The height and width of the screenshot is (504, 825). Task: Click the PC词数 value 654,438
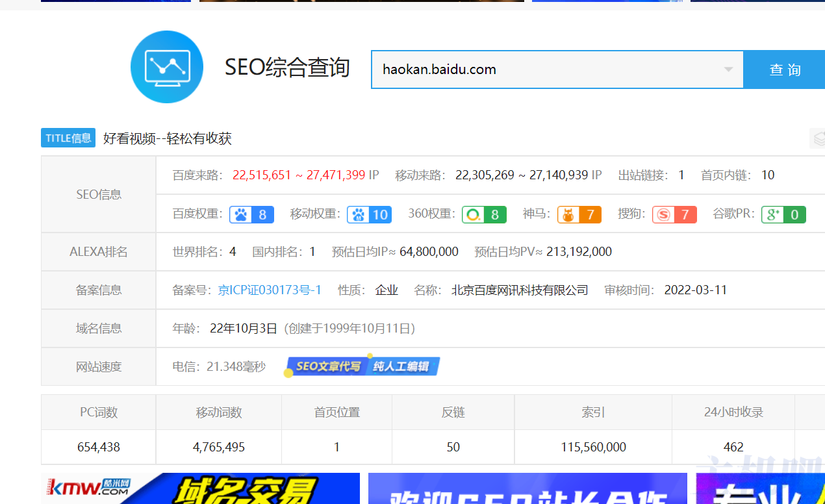[x=99, y=447]
